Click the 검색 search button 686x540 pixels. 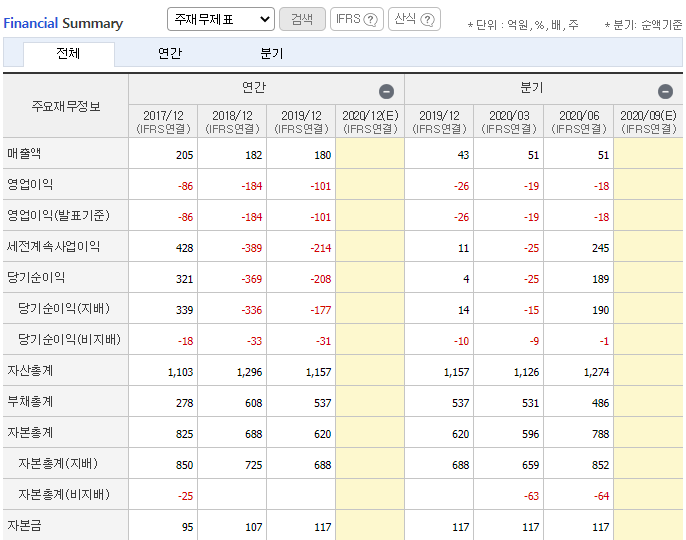[302, 19]
